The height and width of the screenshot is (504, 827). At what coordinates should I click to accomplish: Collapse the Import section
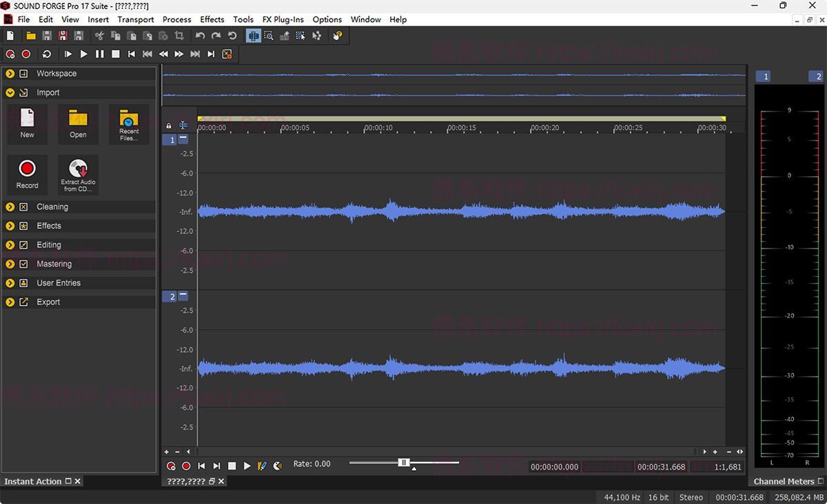click(10, 92)
